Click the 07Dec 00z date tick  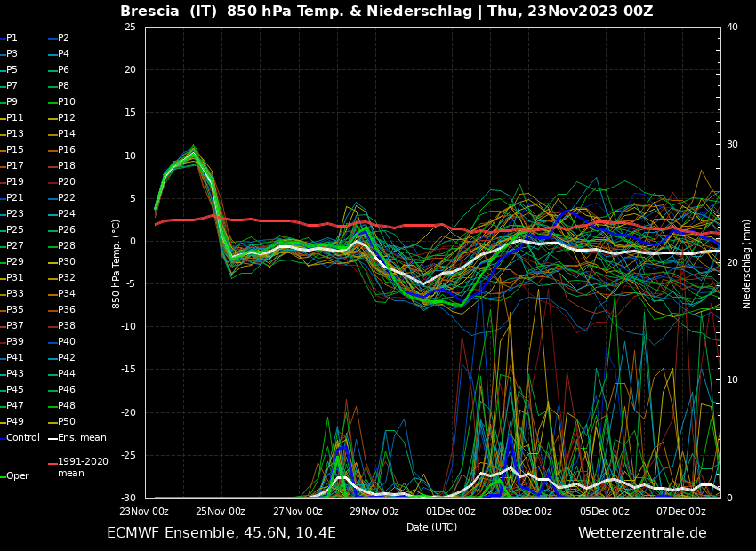click(x=680, y=512)
